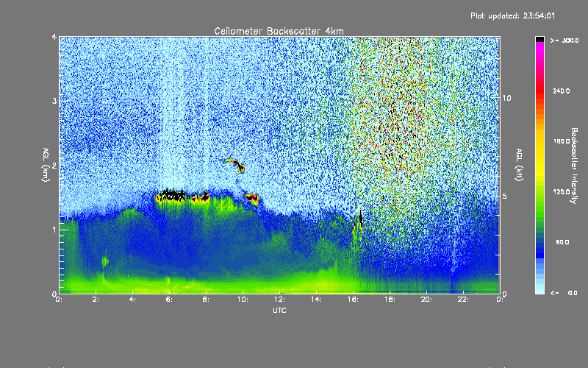Click the '18:' tick on the UTC axis
This screenshot has height=368, width=588.
[390, 300]
